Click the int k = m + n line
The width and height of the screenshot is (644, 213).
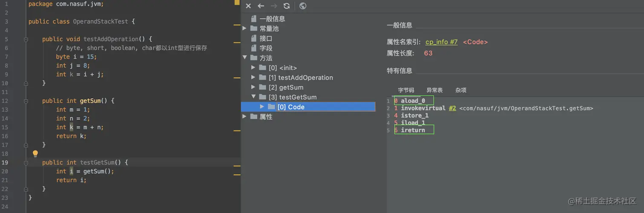(x=80, y=127)
